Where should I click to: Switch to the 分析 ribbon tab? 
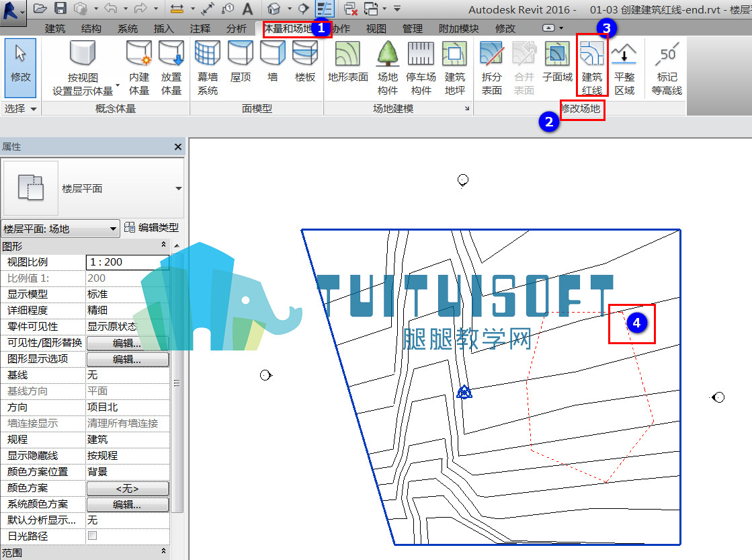click(237, 29)
